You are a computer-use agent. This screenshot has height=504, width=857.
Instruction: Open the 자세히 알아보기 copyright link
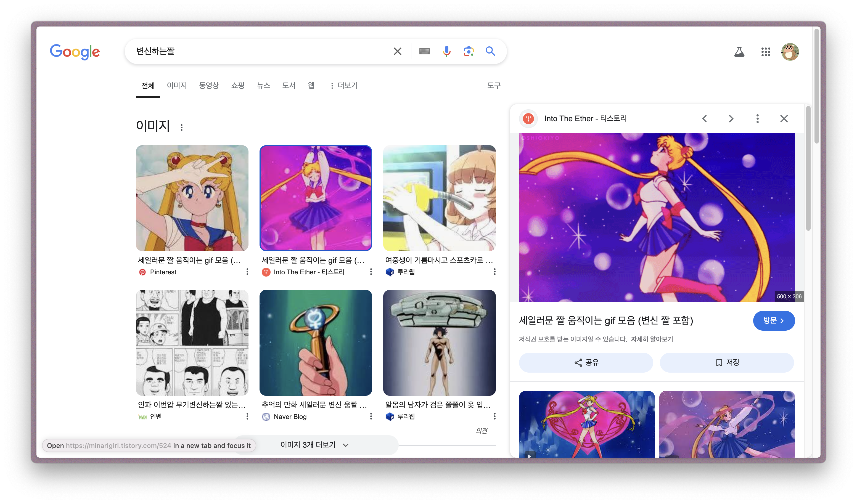coord(652,339)
